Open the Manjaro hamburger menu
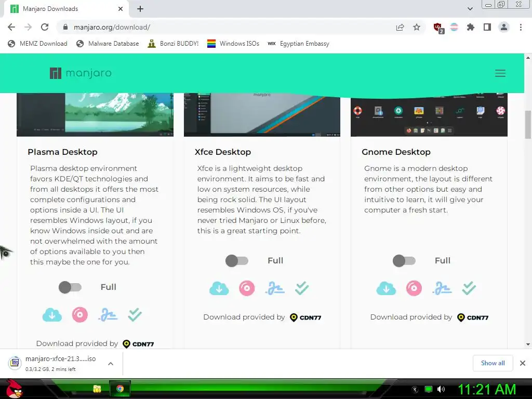The width and height of the screenshot is (532, 399). tap(500, 73)
